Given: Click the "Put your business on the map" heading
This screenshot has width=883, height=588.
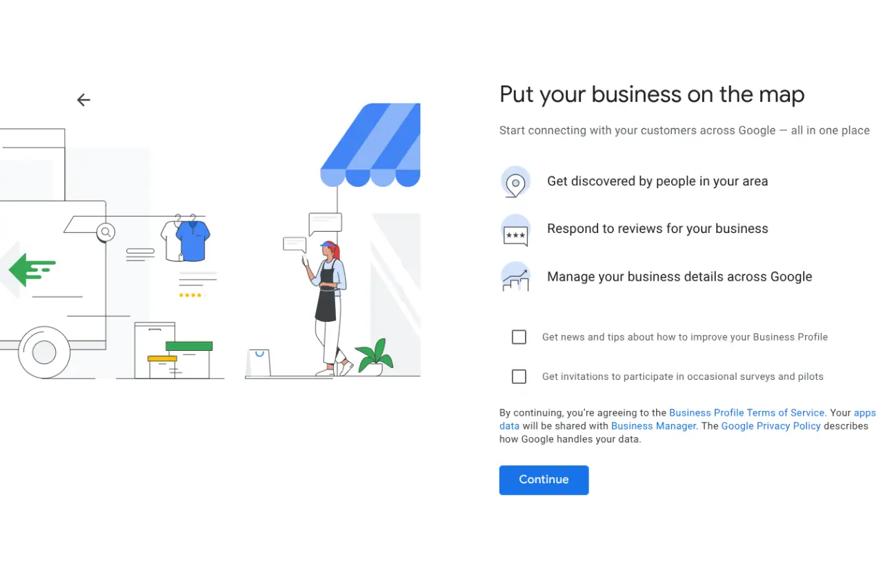Looking at the screenshot, I should (x=652, y=94).
